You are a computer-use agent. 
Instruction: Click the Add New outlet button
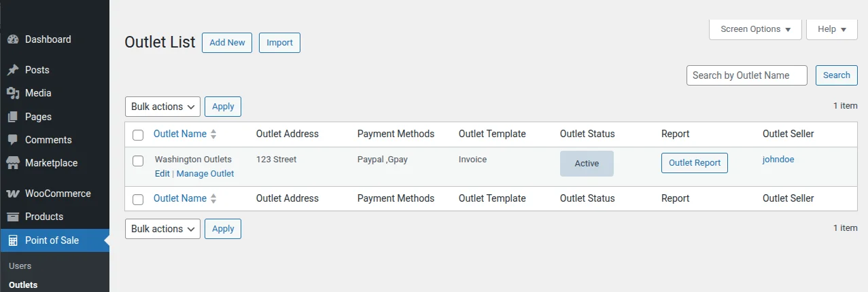pyautogui.click(x=227, y=43)
